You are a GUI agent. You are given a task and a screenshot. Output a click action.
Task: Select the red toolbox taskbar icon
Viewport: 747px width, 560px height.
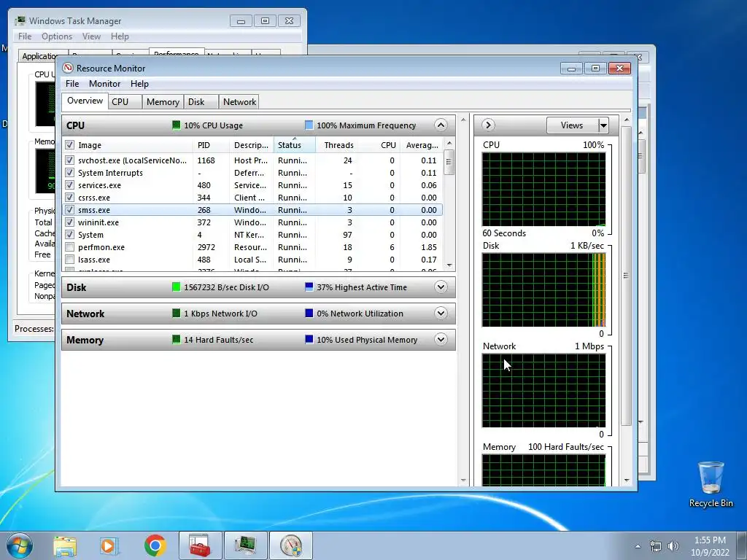[200, 545]
